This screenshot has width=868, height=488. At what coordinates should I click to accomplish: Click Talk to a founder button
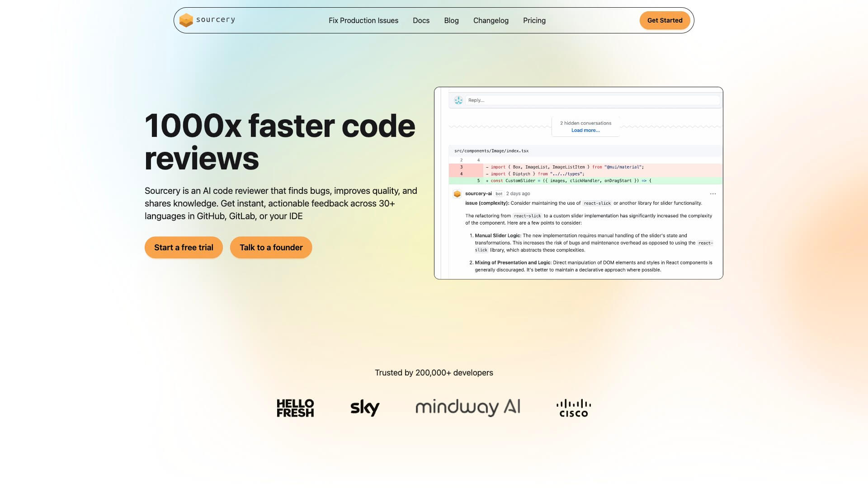(271, 248)
